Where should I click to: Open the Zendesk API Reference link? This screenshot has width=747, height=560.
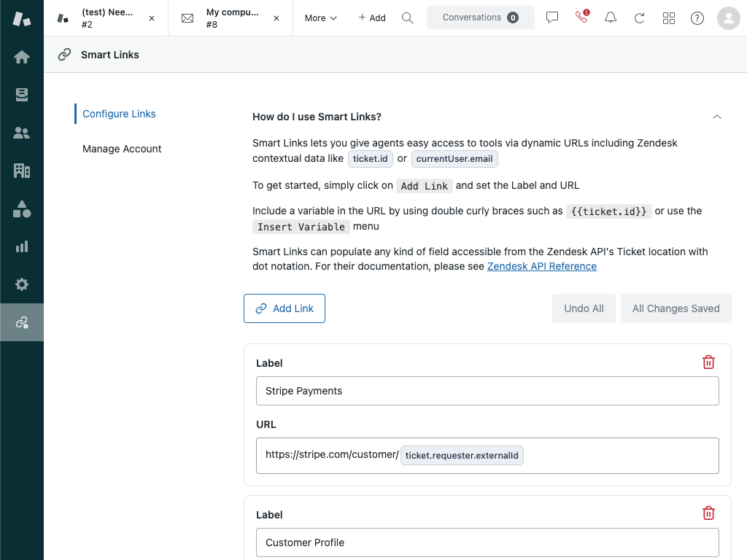click(x=542, y=266)
